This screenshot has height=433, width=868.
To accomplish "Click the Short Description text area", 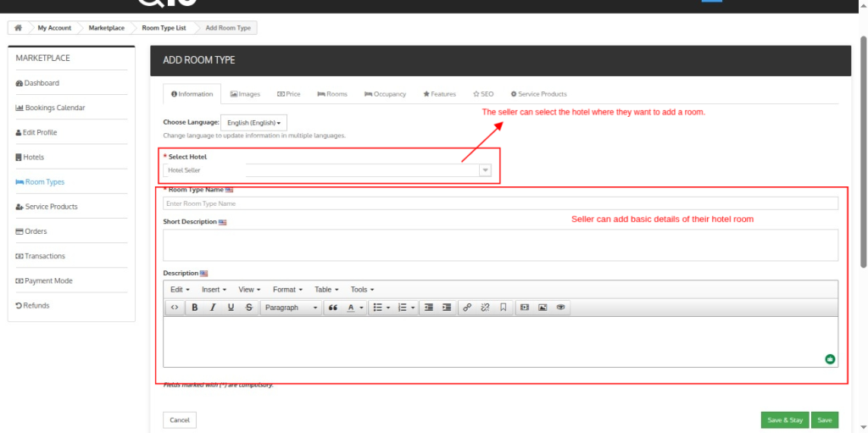I will [x=500, y=245].
